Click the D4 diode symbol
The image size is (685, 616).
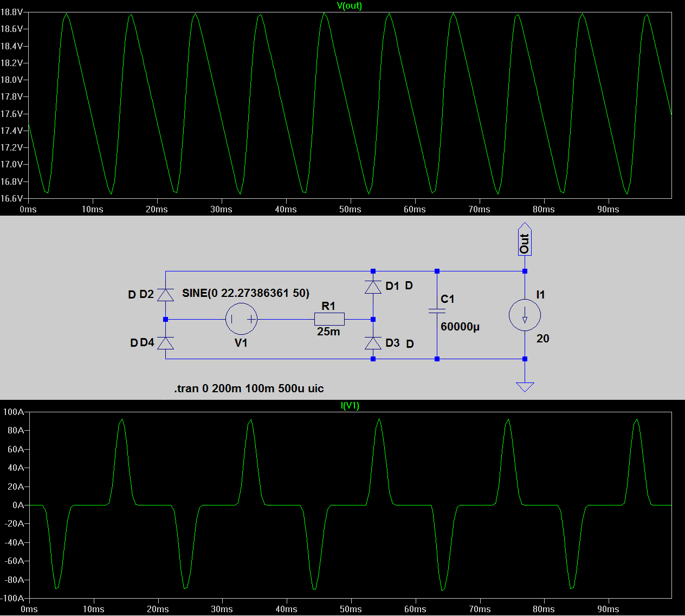[165, 342]
